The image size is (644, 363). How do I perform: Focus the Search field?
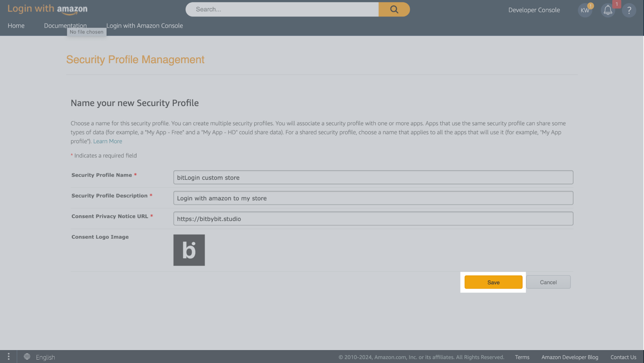[282, 9]
